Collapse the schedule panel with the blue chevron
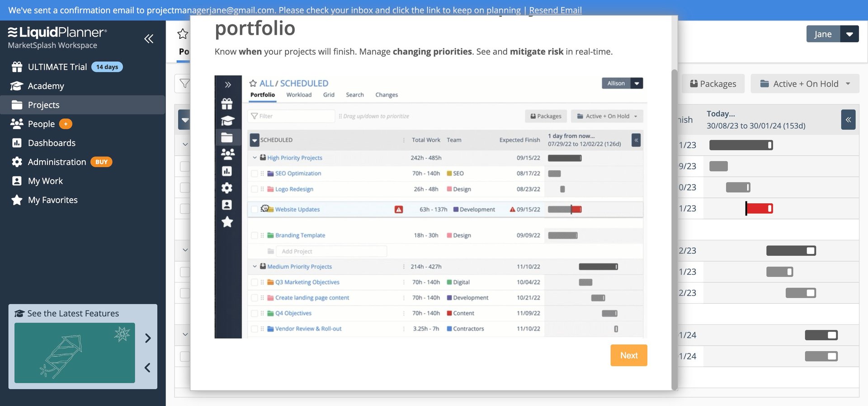 848,120
